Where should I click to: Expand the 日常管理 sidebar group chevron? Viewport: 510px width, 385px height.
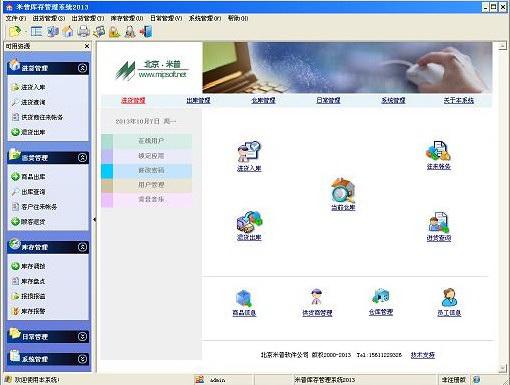point(82,336)
